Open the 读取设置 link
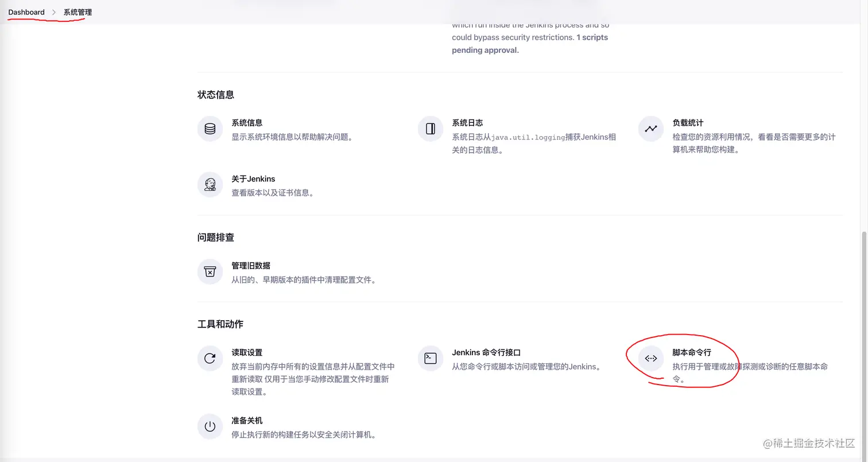Screen dimensions: 868x462 tap(247, 352)
